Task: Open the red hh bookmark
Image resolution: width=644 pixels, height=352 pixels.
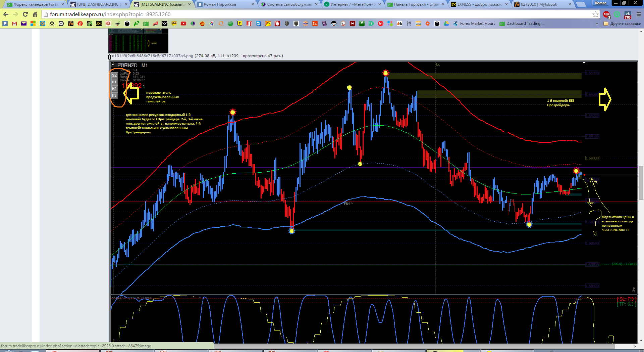Action: point(381,24)
